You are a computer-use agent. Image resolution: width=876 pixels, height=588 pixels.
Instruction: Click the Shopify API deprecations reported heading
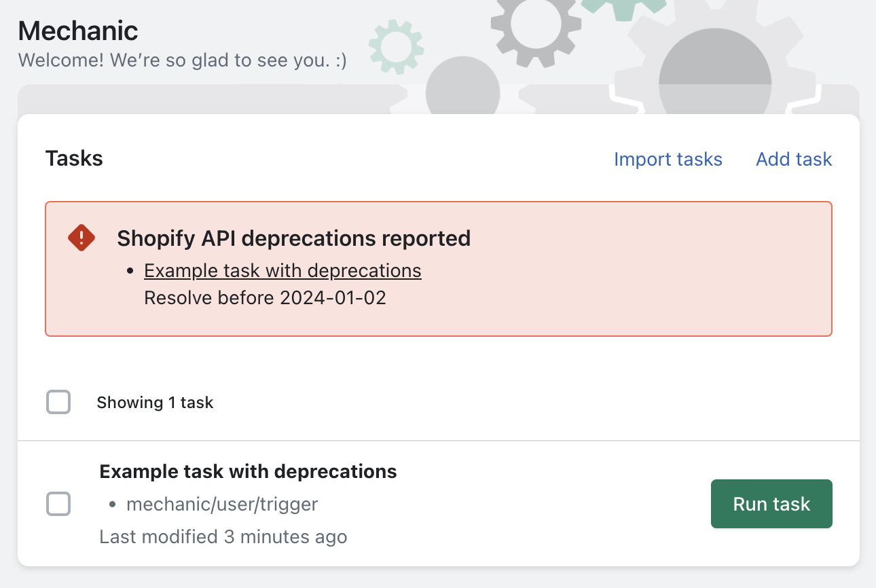(x=293, y=238)
